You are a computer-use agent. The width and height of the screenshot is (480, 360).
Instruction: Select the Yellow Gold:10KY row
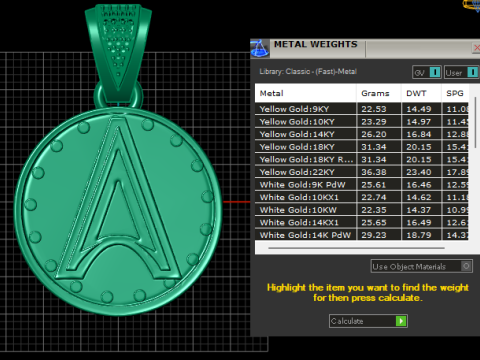(362, 122)
